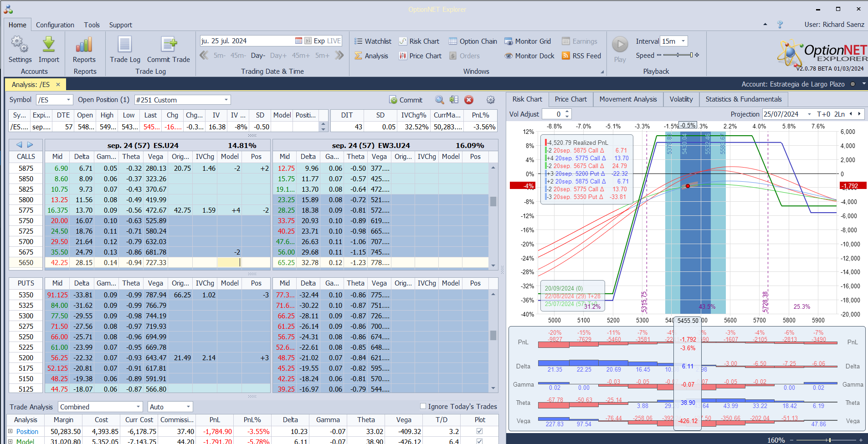Switch to the Volatility tab

(681, 99)
